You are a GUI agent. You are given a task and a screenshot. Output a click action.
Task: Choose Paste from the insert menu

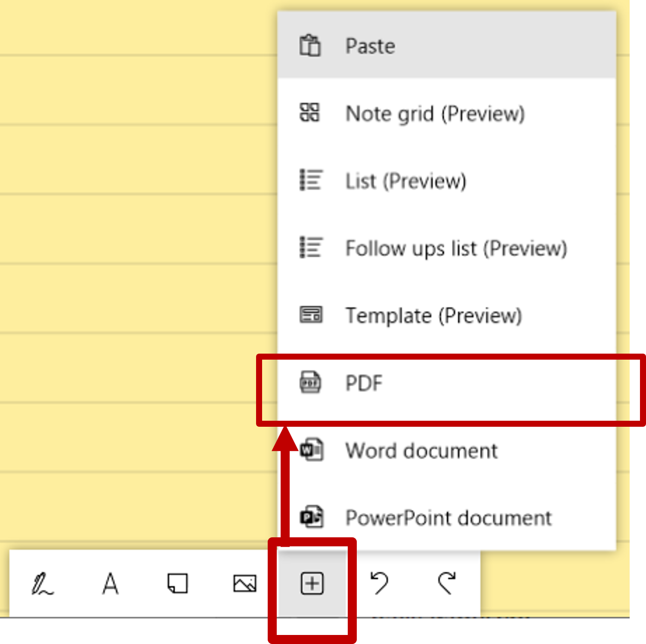(370, 46)
